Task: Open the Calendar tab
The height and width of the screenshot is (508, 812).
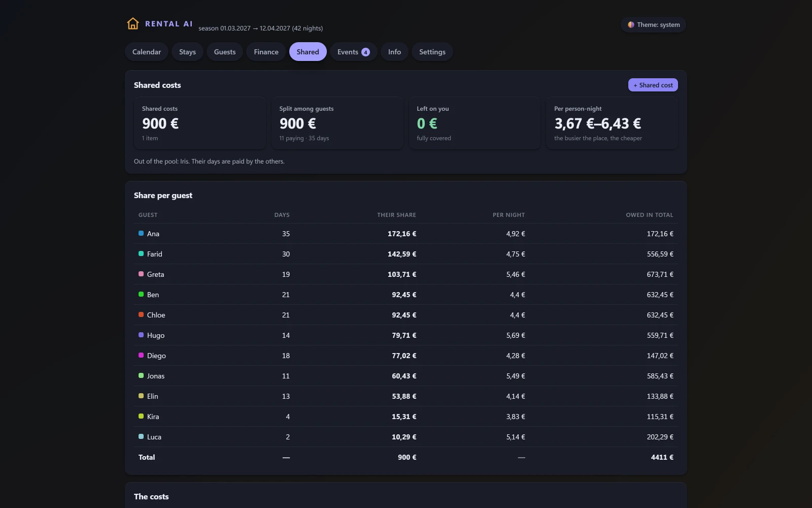Action: [x=147, y=52]
